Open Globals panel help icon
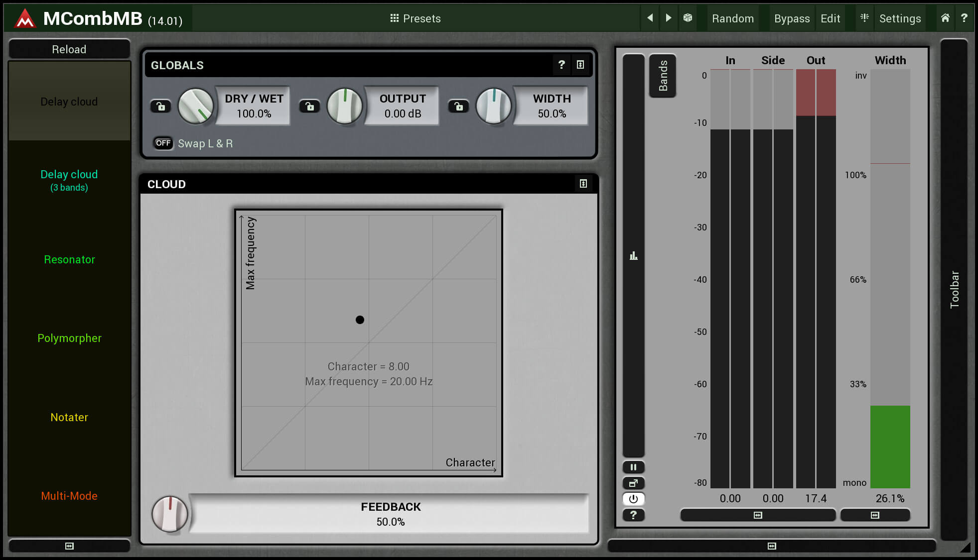The image size is (978, 560). tap(561, 65)
